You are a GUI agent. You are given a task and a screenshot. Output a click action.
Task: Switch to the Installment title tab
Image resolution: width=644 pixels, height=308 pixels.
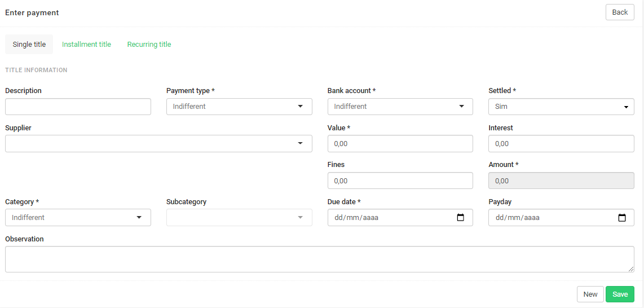[86, 45]
